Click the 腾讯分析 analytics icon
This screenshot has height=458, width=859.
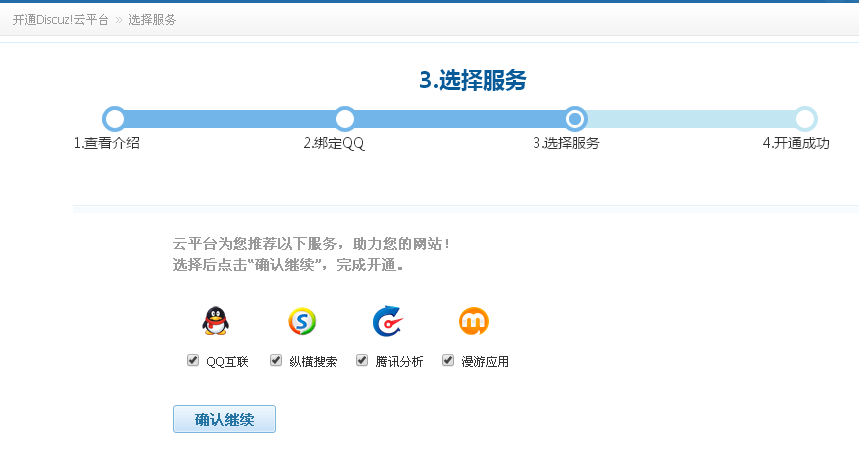pyautogui.click(x=387, y=321)
